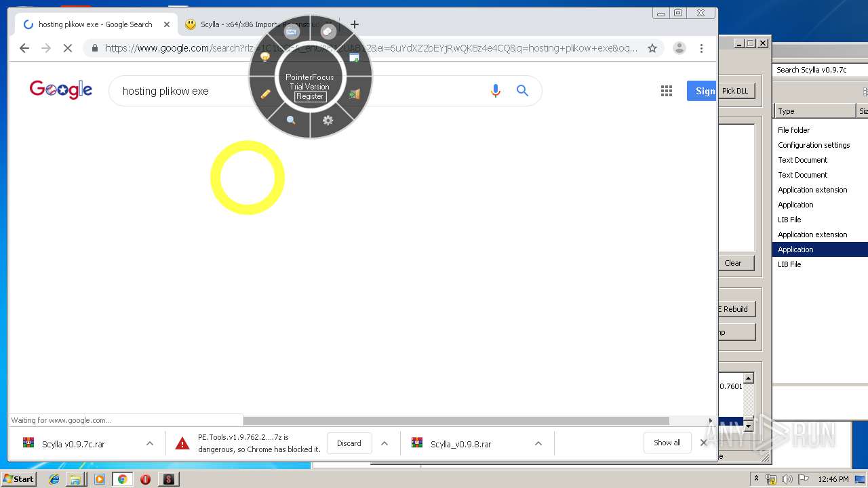
Task: Open the media player taskbar icon
Action: (100, 479)
